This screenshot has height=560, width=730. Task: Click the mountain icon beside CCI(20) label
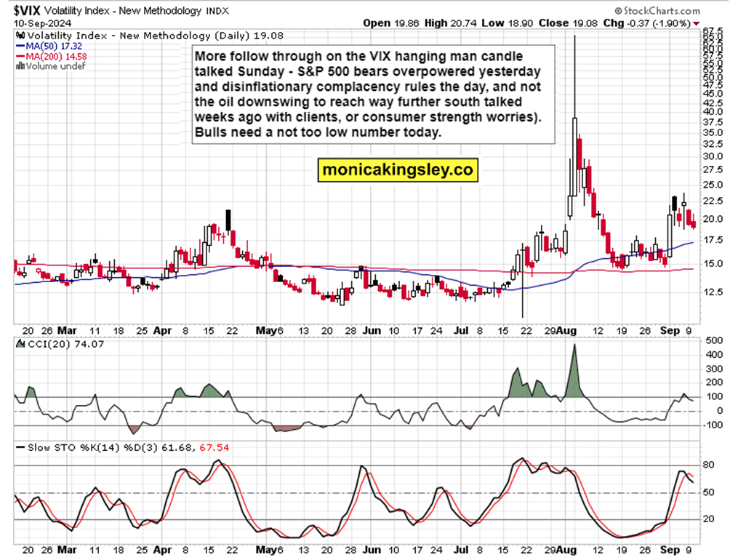point(20,344)
